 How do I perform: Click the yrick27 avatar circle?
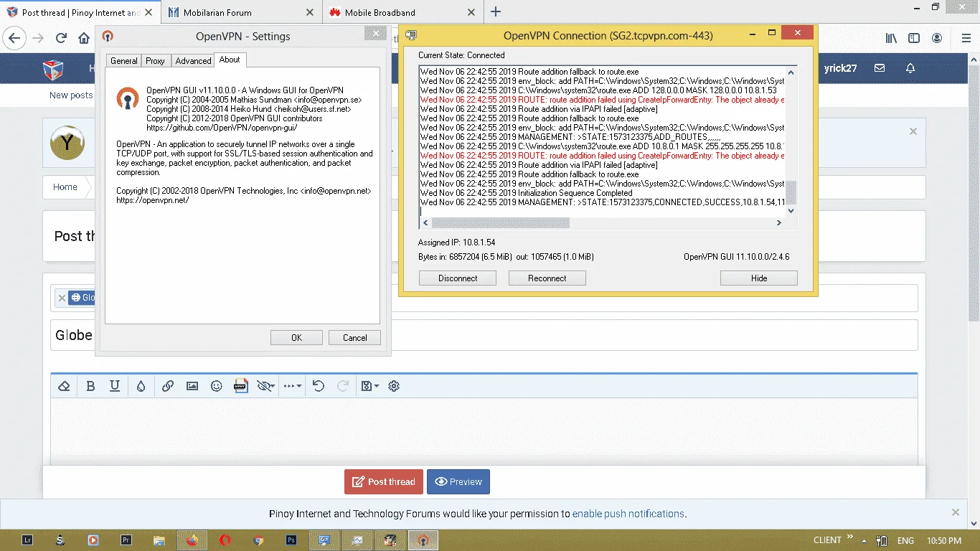(x=67, y=143)
